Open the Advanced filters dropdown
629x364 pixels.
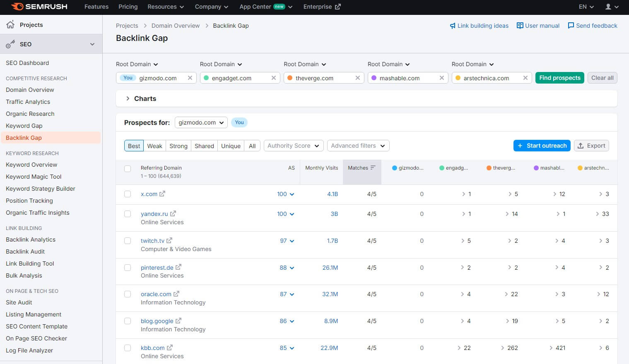(x=358, y=146)
